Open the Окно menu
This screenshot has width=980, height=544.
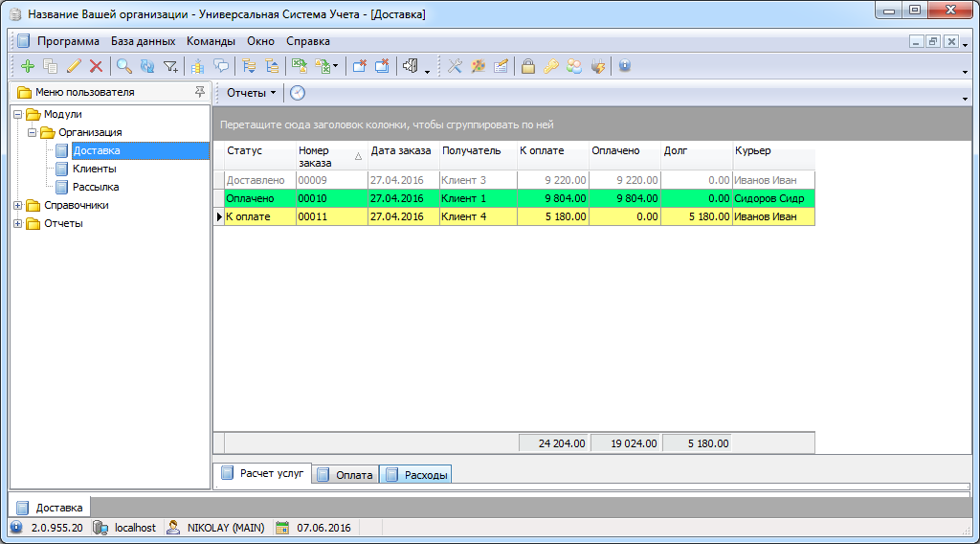coord(260,41)
